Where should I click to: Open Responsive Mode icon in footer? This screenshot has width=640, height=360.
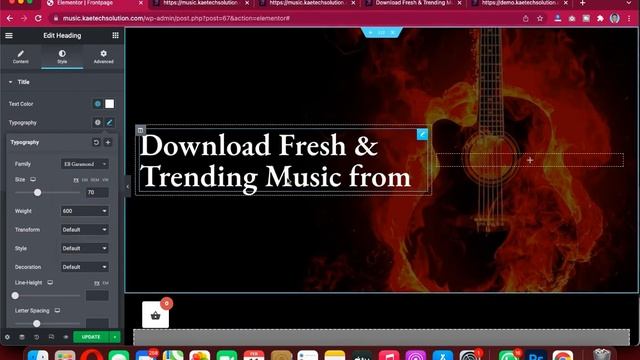(51, 337)
